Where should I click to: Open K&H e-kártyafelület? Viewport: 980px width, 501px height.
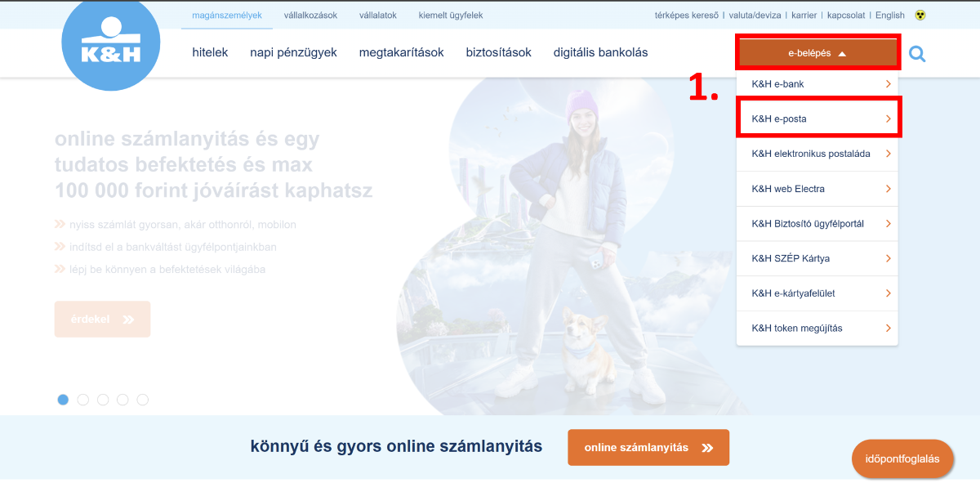point(817,293)
